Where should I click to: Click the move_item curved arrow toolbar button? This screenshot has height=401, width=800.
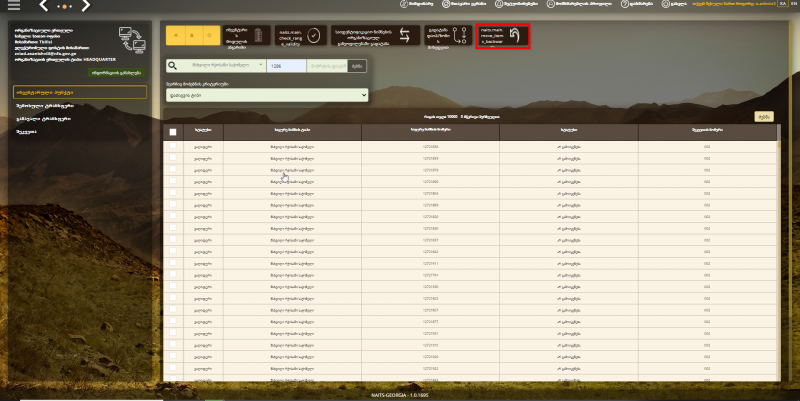click(x=503, y=36)
